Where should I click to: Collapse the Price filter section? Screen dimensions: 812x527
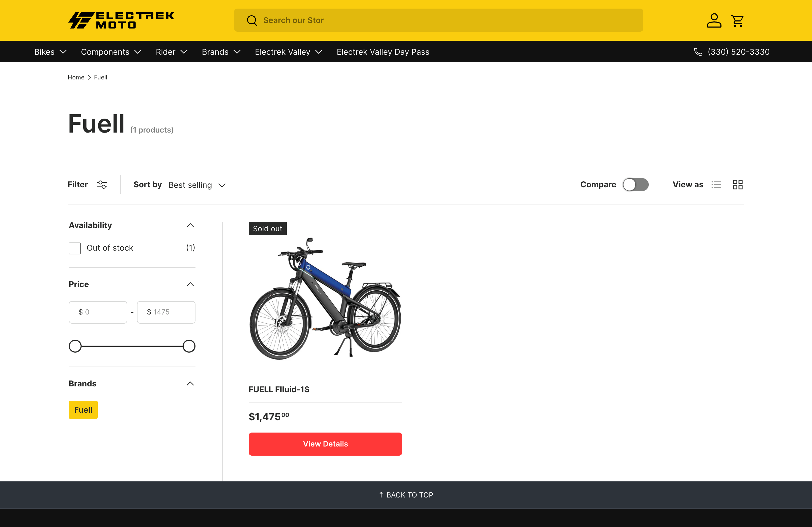(x=190, y=284)
